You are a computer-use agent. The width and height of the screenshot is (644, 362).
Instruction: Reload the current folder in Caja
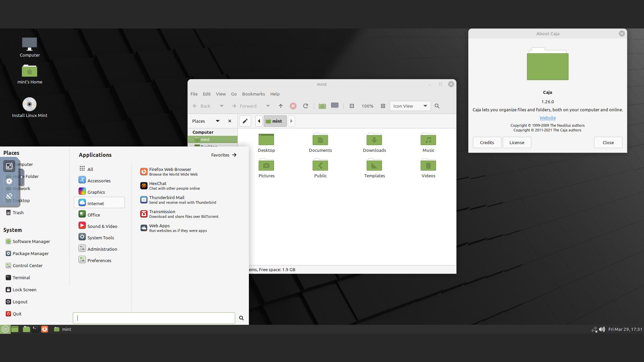coord(306,106)
